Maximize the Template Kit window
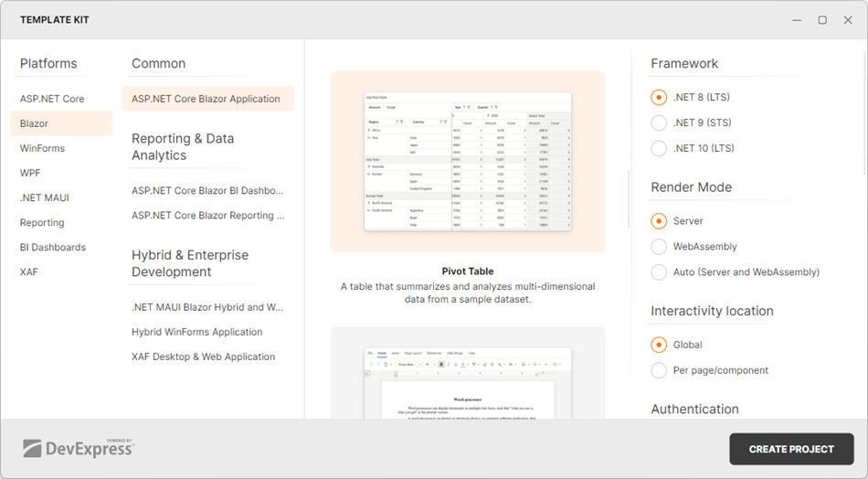Screen dimensions: 868x479 [x=822, y=20]
